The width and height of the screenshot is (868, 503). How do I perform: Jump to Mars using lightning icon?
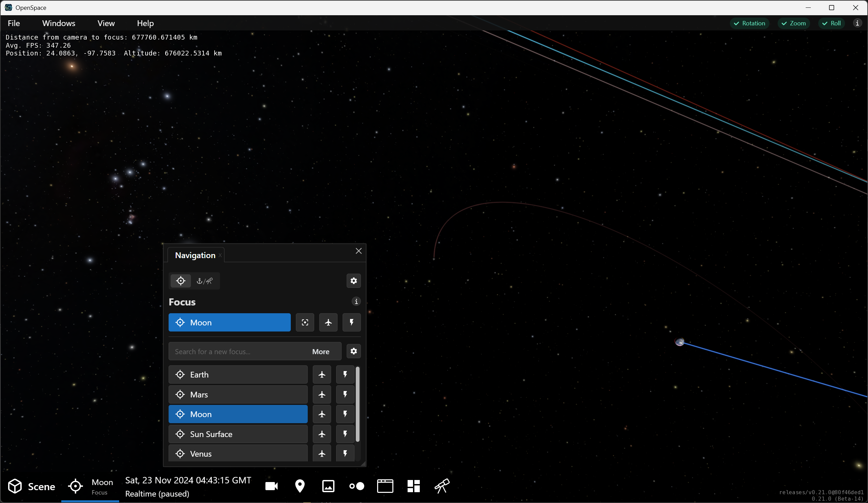click(x=345, y=394)
